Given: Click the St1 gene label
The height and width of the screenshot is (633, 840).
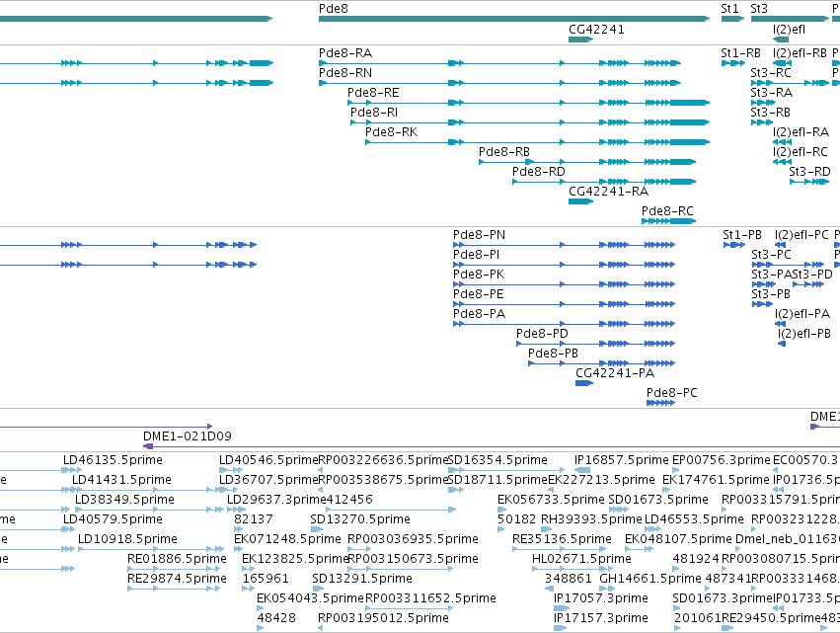Looking at the screenshot, I should (x=729, y=9).
